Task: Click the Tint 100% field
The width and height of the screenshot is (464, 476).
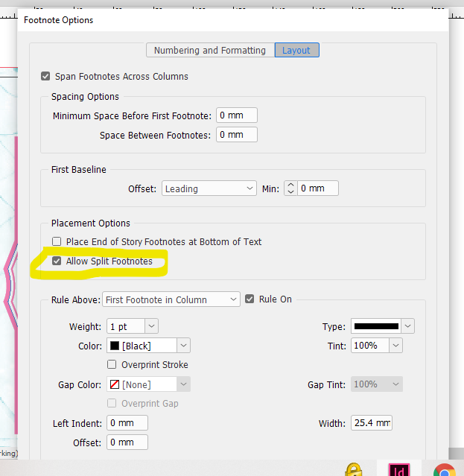Action: pyautogui.click(x=370, y=346)
